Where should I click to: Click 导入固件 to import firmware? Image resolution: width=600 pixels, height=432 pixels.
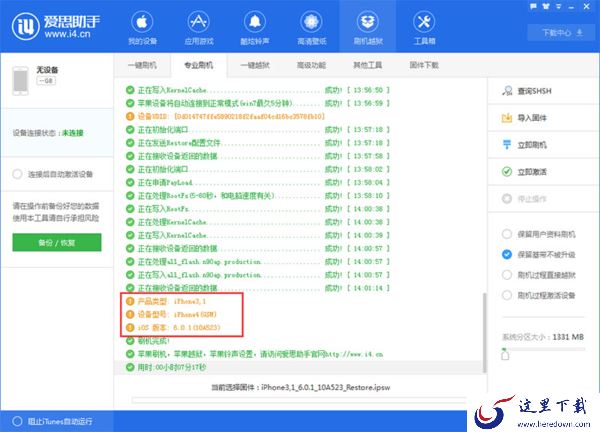[543, 118]
